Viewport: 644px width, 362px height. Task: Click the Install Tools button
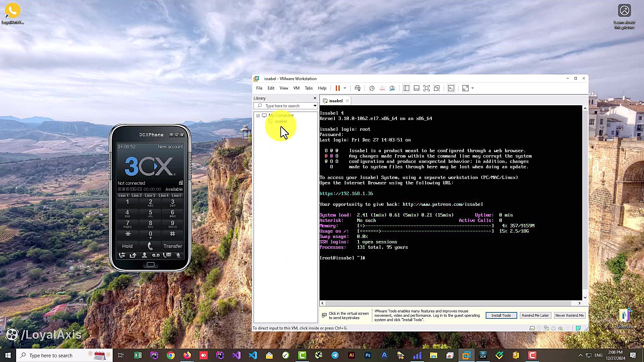[501, 315]
